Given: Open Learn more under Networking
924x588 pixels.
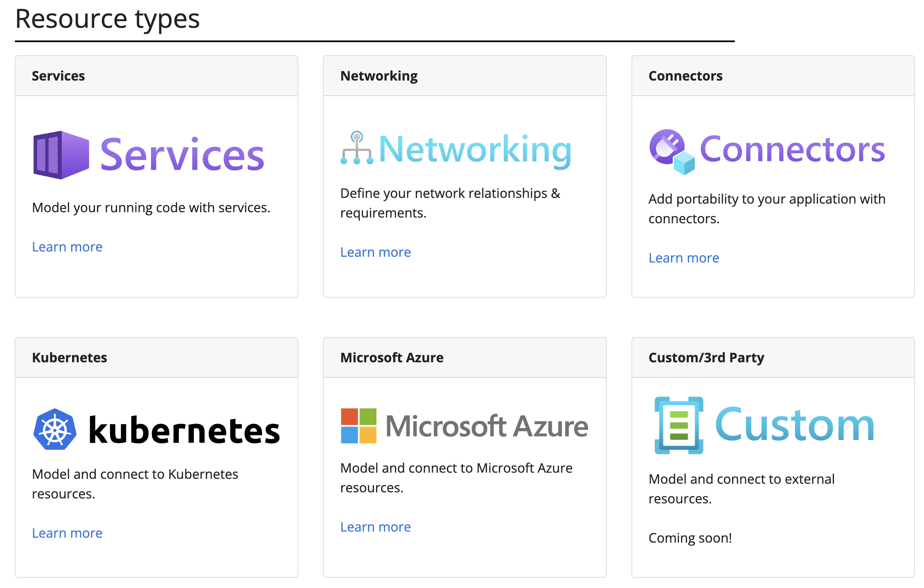Looking at the screenshot, I should click(x=375, y=252).
